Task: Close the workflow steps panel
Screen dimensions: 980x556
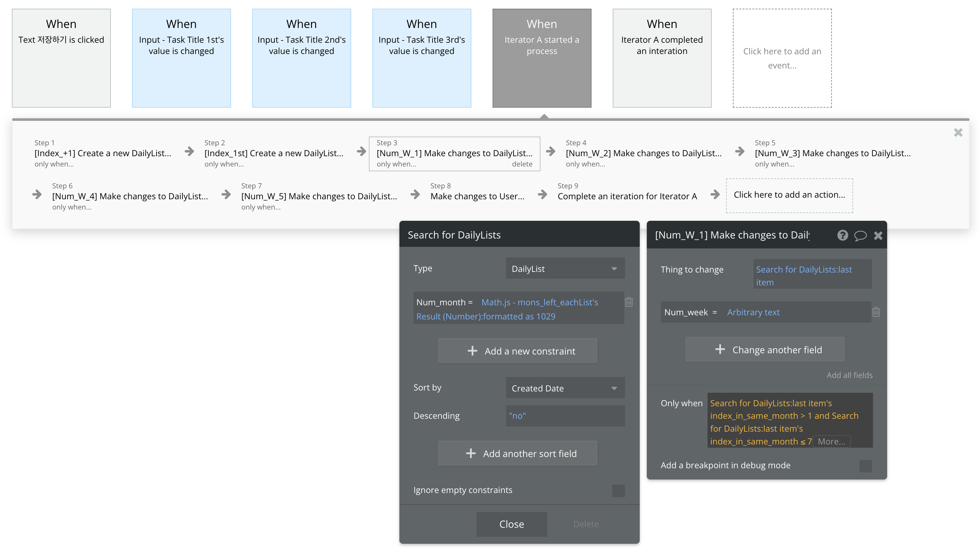Action: (x=958, y=132)
